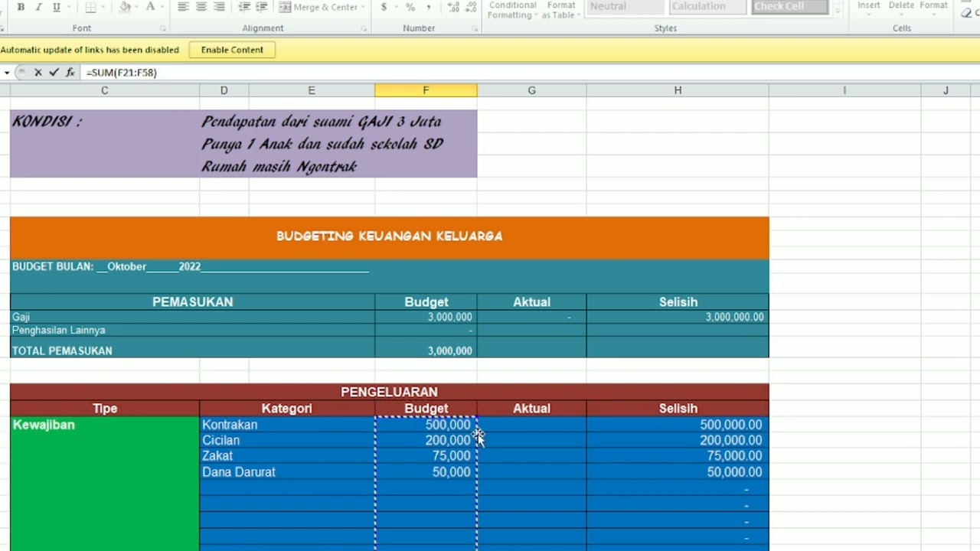Toggle italic formatting
Screen dimensions: 980x551
click(x=38, y=7)
